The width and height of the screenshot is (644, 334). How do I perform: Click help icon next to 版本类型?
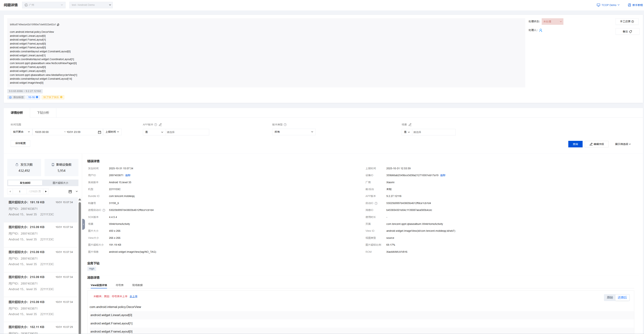[x=285, y=125]
